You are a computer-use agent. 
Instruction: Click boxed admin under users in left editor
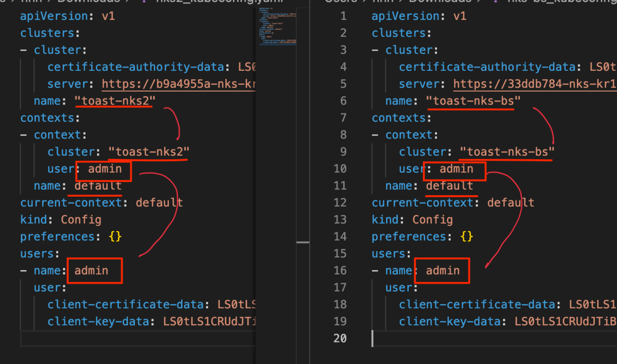[91, 271]
